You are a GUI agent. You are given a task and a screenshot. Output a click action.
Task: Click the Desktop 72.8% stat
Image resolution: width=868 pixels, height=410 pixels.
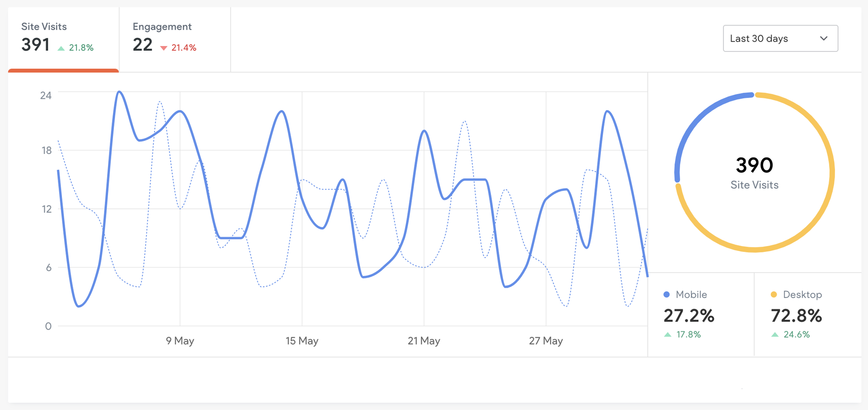[796, 316]
